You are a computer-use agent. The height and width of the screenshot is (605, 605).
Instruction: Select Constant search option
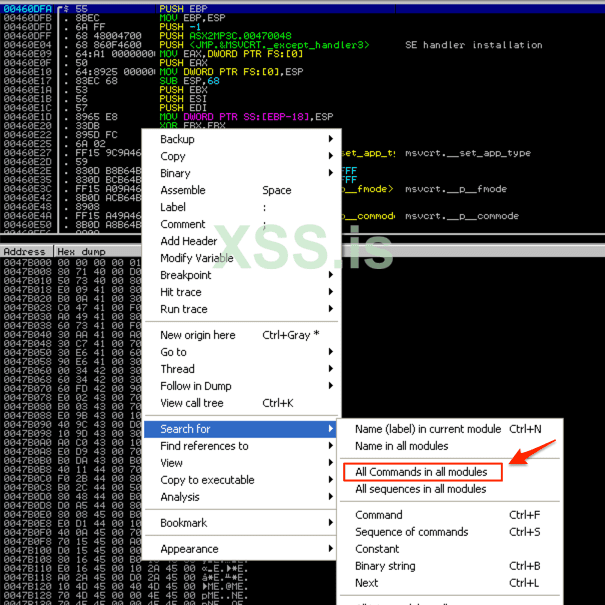(x=450, y=549)
